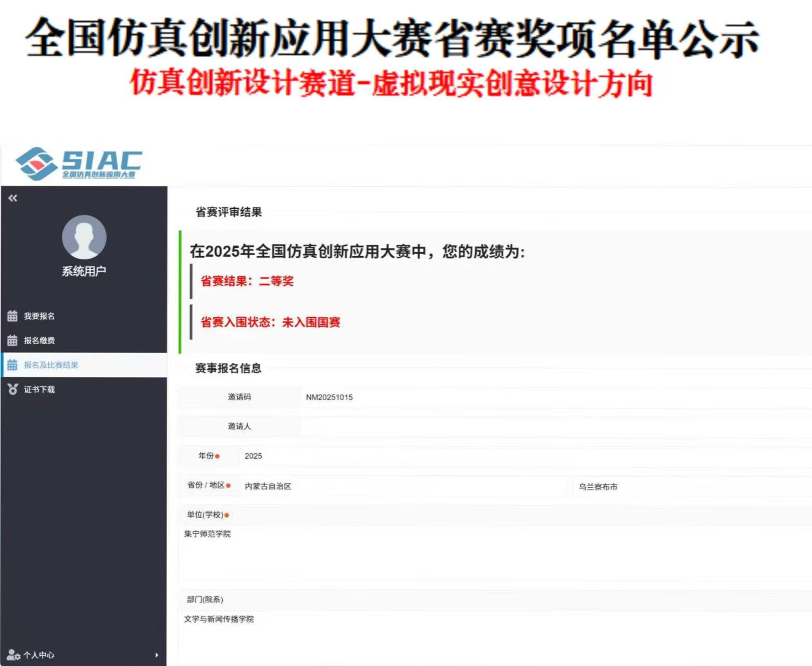Select 报名及比赛结果 menu item
Image resolution: width=812 pixels, height=666 pixels.
[51, 365]
